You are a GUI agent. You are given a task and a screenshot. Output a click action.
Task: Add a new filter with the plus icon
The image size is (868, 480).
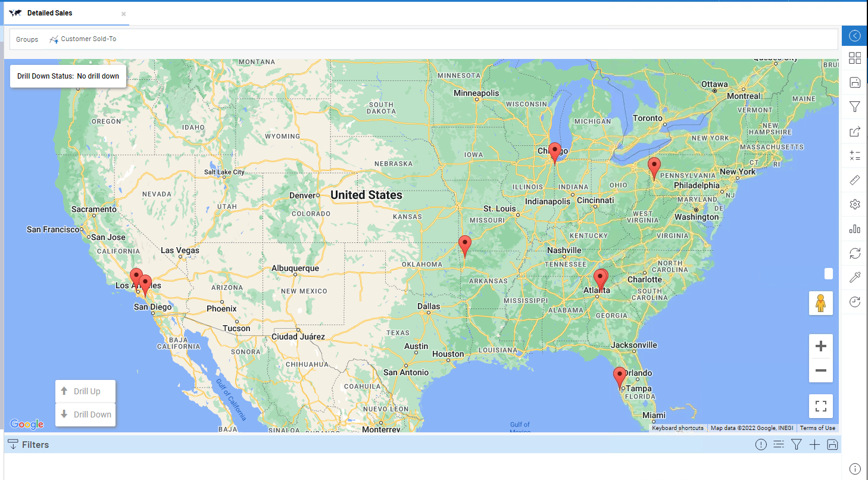click(814, 444)
